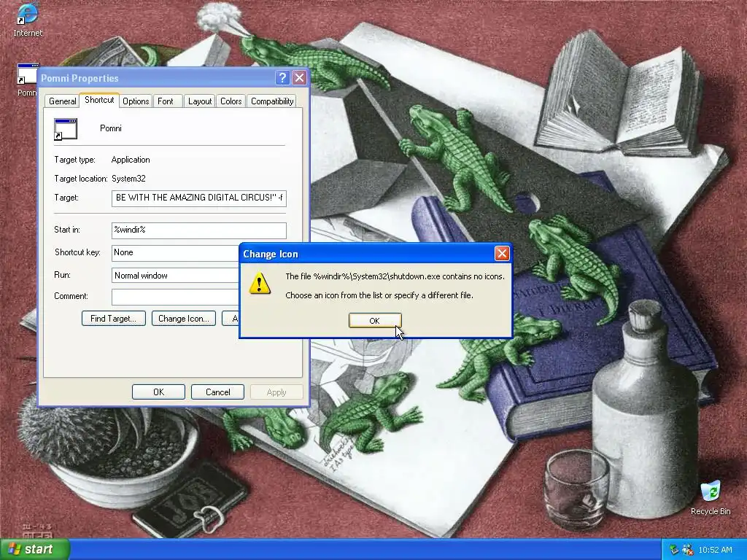The width and height of the screenshot is (747, 560).
Task: Click the Change Icon... button
Action: 183,319
